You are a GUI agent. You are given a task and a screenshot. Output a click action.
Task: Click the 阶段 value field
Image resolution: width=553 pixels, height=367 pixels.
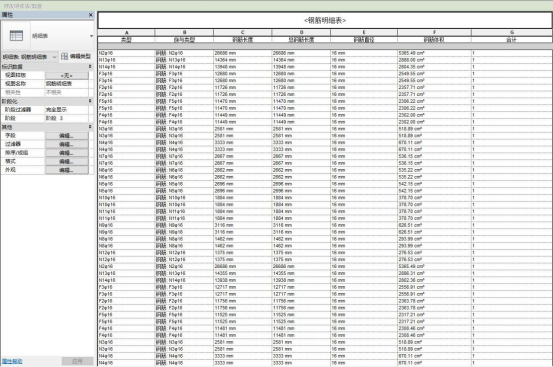(x=67, y=118)
